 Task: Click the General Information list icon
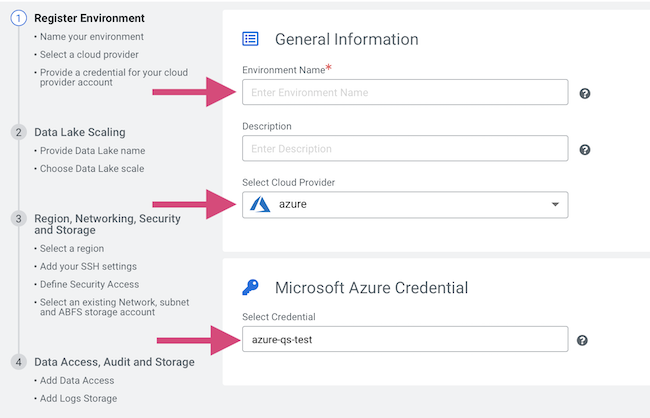(251, 39)
